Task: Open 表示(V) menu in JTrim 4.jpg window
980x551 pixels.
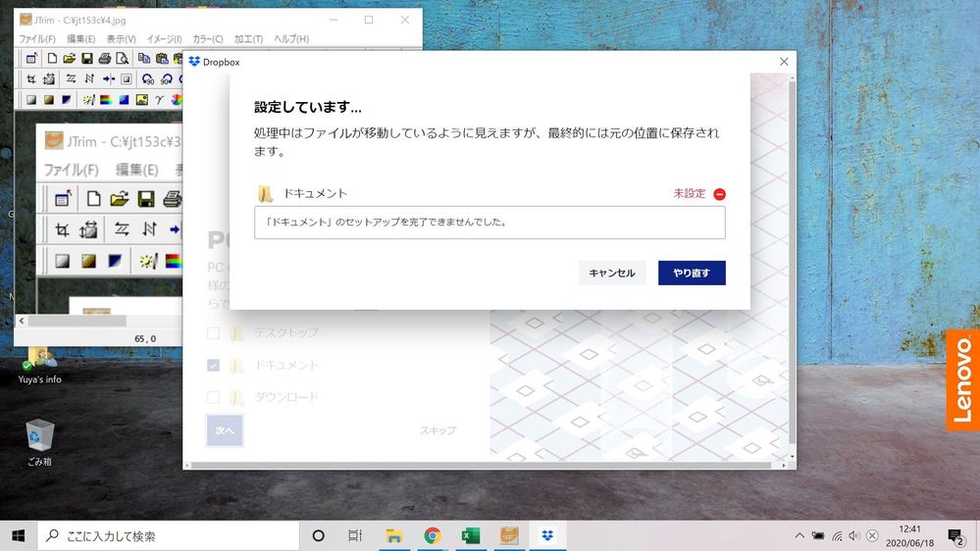Action: pyautogui.click(x=121, y=39)
